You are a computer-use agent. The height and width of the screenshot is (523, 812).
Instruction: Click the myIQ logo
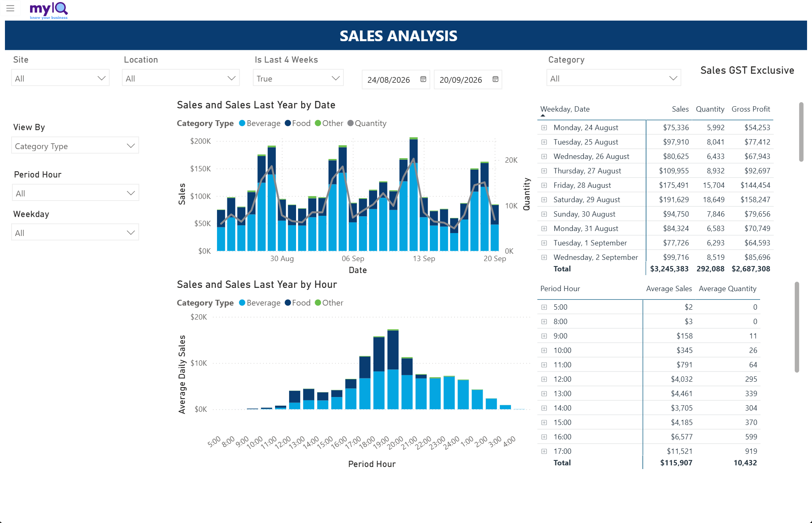tap(49, 10)
